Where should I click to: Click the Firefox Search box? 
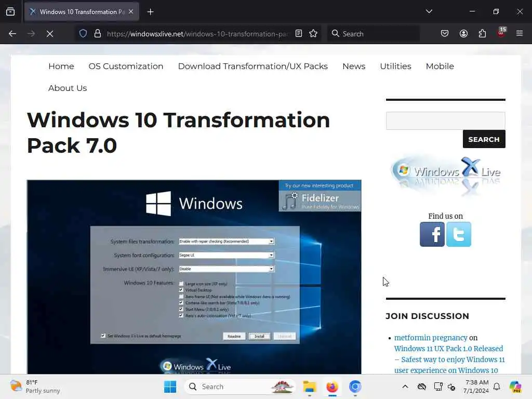click(x=373, y=34)
